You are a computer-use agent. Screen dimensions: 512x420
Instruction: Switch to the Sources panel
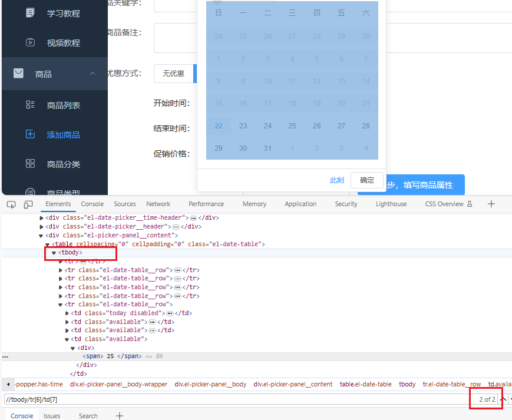124,204
